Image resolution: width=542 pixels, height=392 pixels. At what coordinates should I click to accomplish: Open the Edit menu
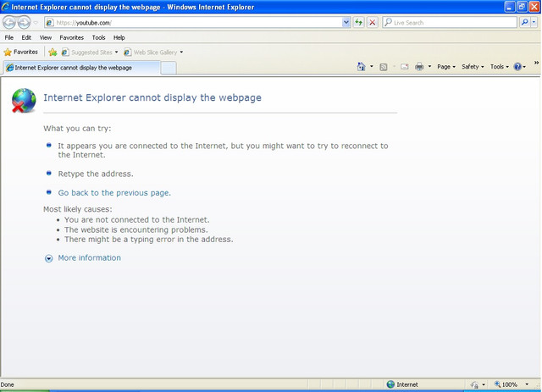[x=26, y=37]
